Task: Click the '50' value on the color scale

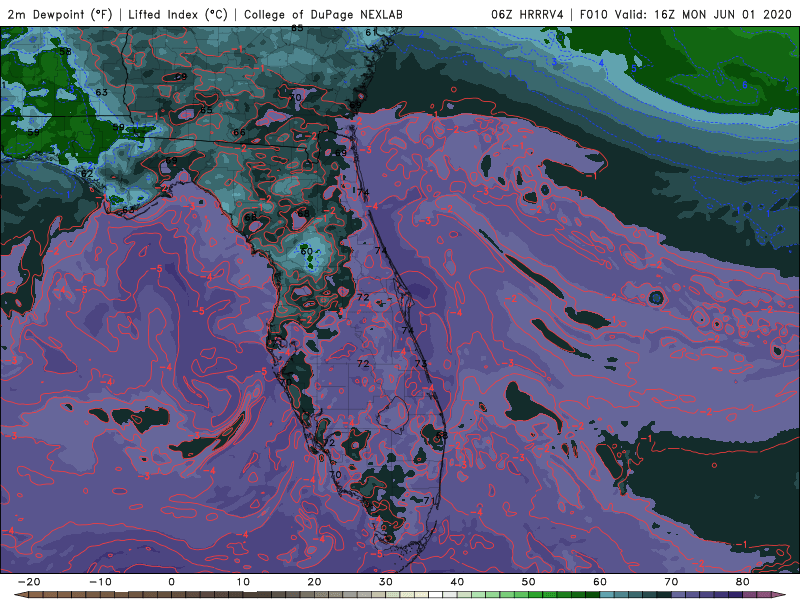Action: (x=529, y=582)
